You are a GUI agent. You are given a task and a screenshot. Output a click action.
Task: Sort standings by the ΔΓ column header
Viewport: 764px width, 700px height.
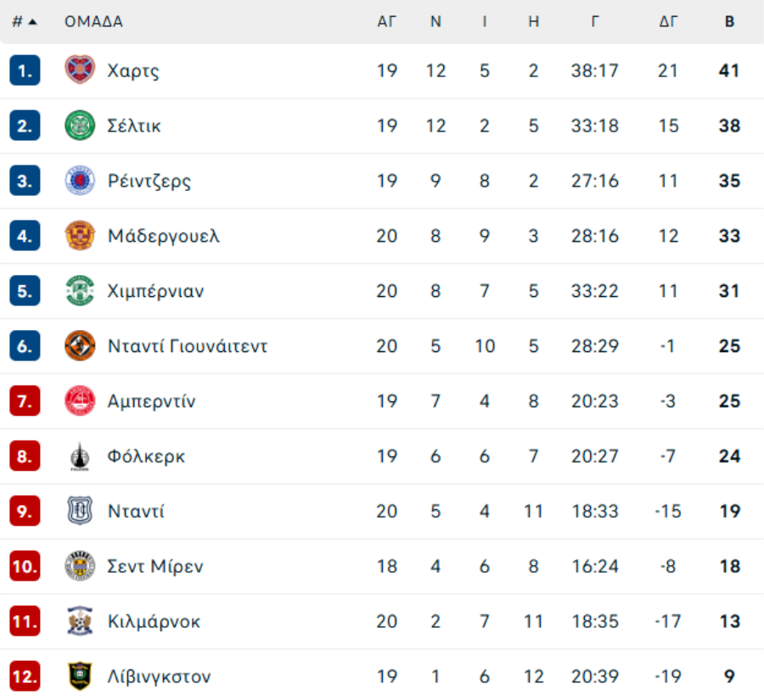click(668, 22)
